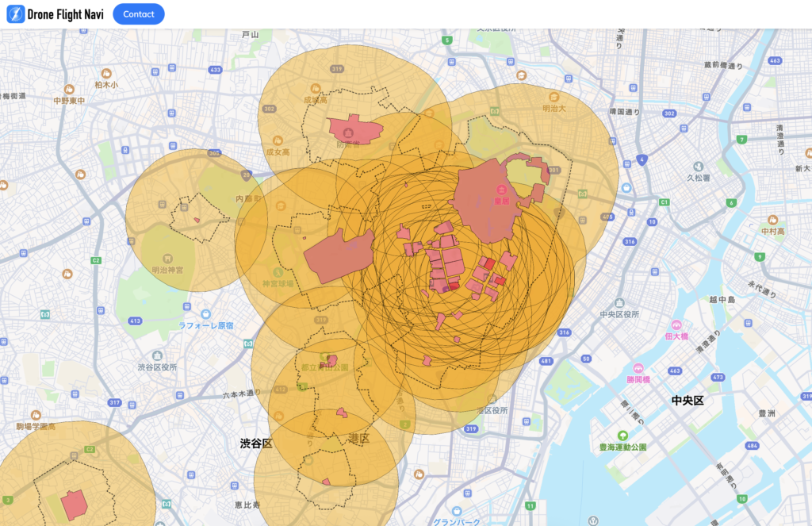Screen dimensions: 812x526
Task: Click the 明治大 university marker icon
Action: click(x=553, y=97)
